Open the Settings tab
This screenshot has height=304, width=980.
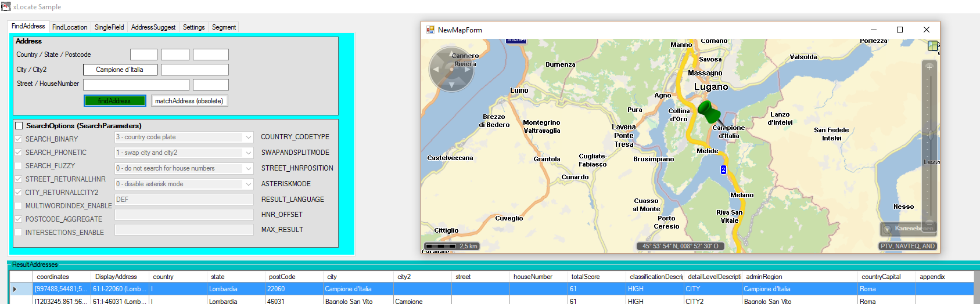pyautogui.click(x=193, y=27)
